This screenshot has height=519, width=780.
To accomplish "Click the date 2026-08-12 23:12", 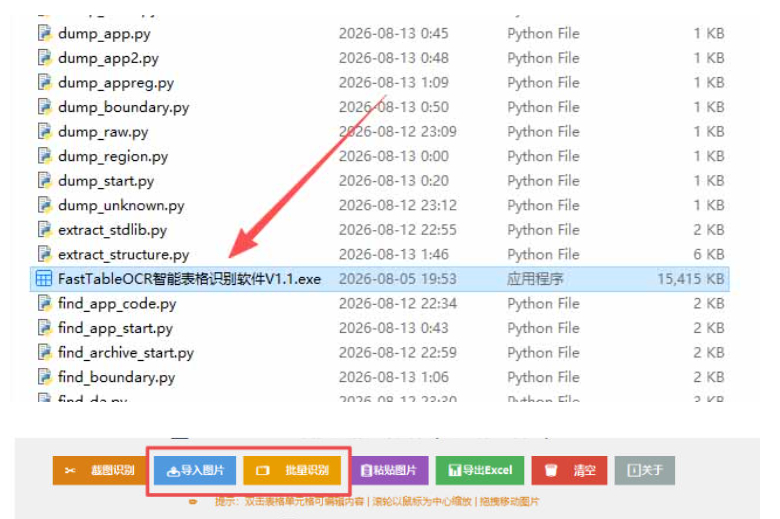I will click(397, 205).
